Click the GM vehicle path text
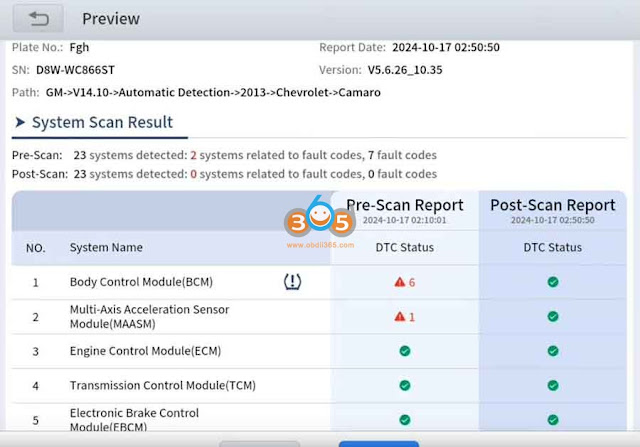Screen dimensions: 640x447 point(213,92)
